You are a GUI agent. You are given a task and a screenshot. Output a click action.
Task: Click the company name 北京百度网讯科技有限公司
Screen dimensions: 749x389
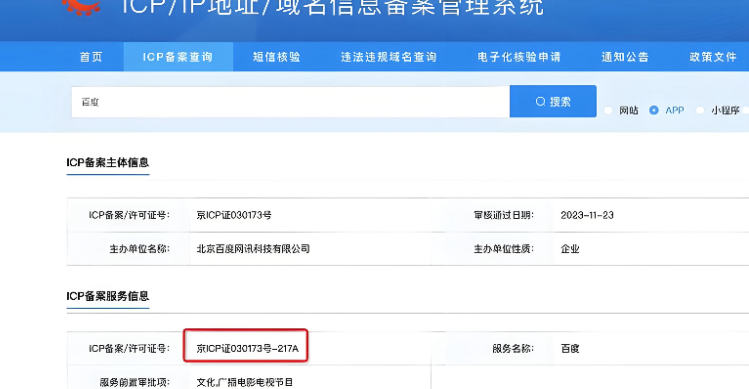coord(253,249)
